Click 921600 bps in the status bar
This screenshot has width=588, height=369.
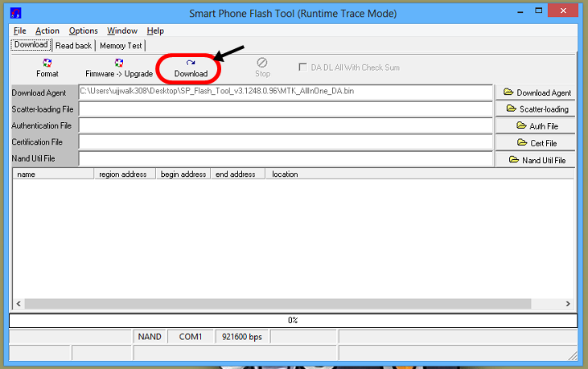pyautogui.click(x=242, y=336)
